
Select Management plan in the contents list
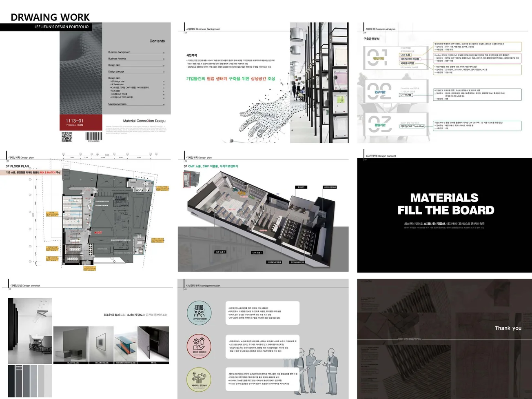tap(136, 104)
